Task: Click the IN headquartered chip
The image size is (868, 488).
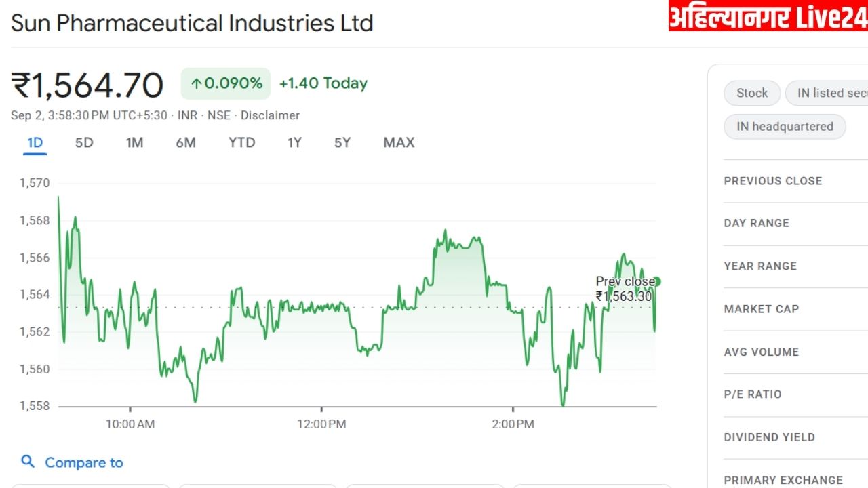Action: [x=785, y=126]
